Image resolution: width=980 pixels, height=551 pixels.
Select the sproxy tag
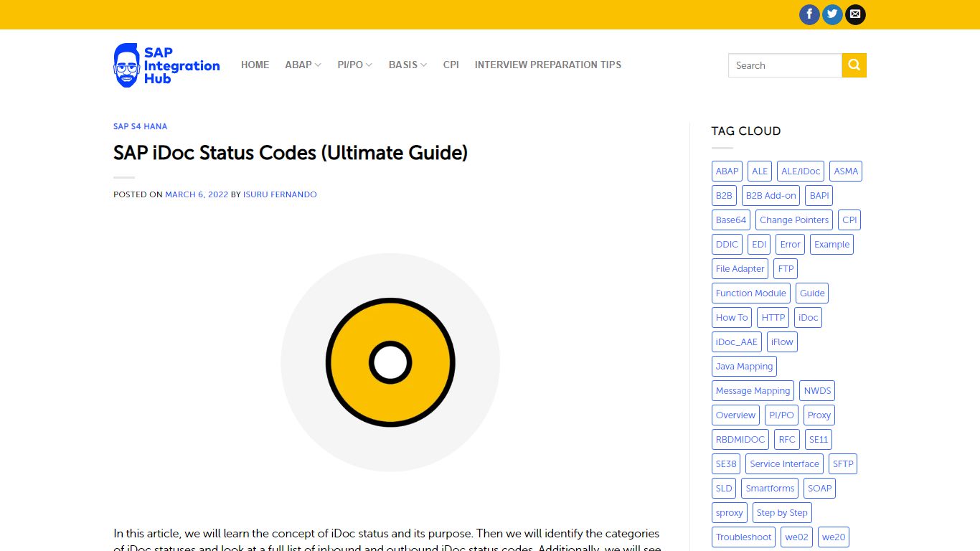pyautogui.click(x=730, y=513)
